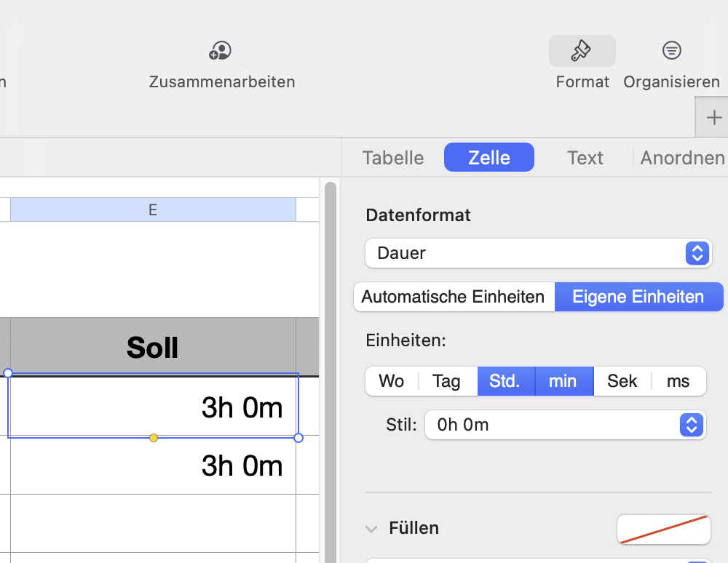The height and width of the screenshot is (563, 728).
Task: Click the plus button to add sheet
Action: click(714, 118)
